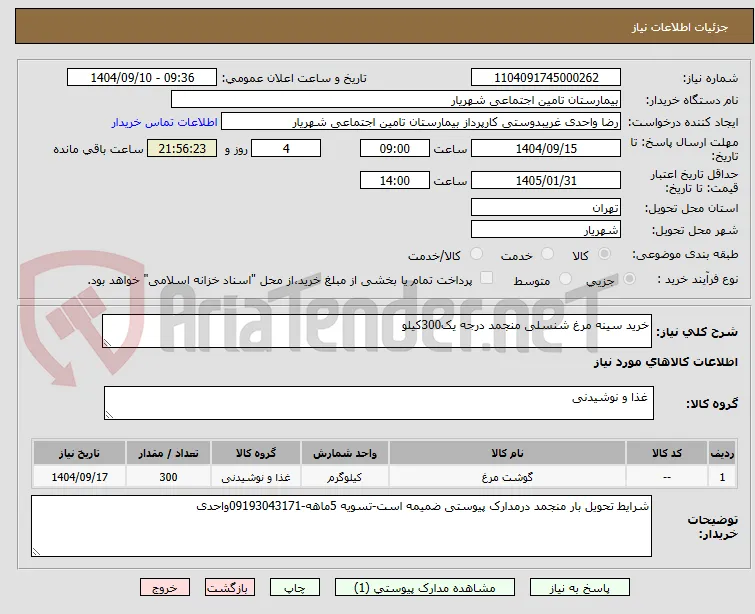Toggle the اسناد خزانه اسلامی payment checkbox
Viewport: 755px width, 614px height.
coord(487,278)
